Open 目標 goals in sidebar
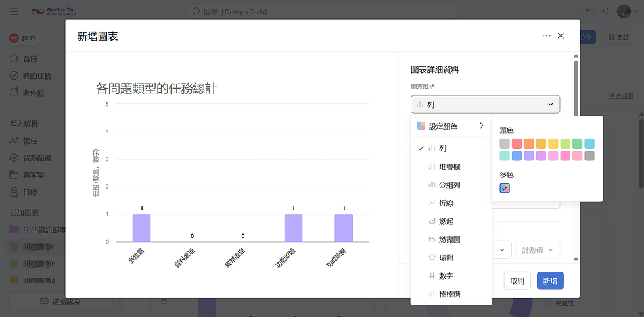This screenshot has height=317, width=644. tap(30, 193)
